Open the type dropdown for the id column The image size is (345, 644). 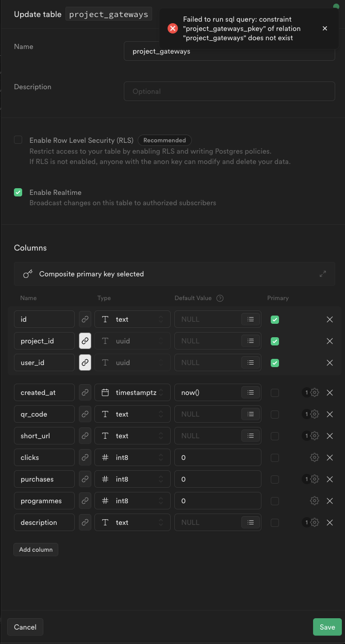[x=132, y=319]
